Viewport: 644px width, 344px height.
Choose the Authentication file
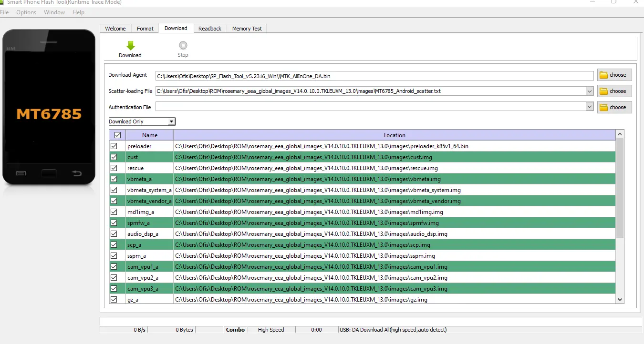(614, 107)
